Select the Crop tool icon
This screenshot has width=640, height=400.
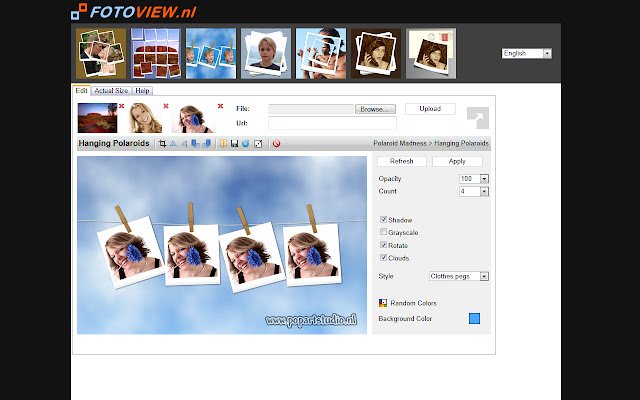[162, 144]
